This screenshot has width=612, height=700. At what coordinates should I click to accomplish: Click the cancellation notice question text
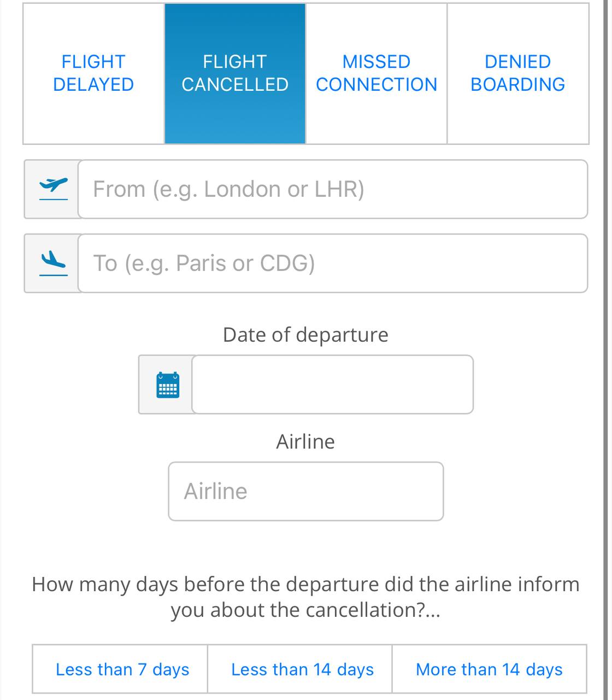[305, 597]
